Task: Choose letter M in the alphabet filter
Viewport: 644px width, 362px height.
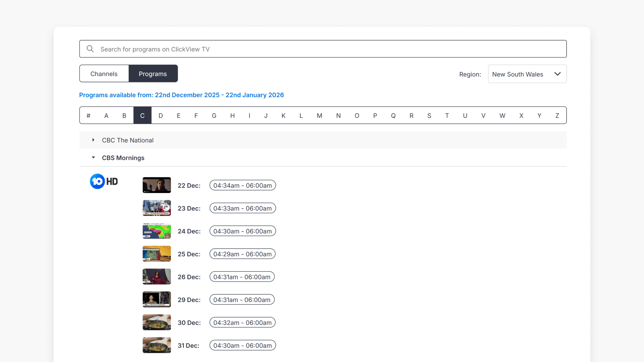Action: tap(319, 115)
